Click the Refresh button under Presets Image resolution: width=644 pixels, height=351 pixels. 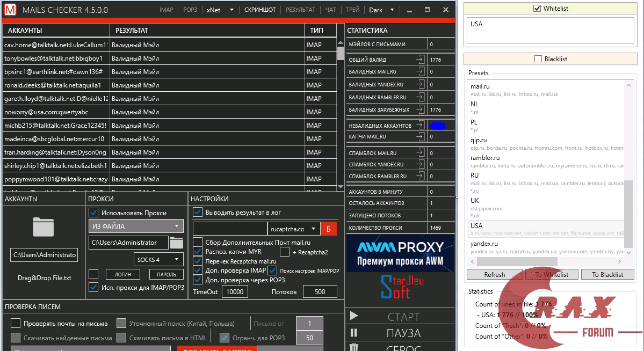coord(494,274)
